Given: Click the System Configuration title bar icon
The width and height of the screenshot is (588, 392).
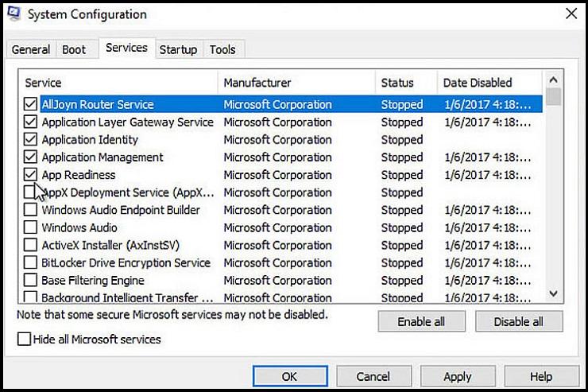Looking at the screenshot, I should point(14,14).
